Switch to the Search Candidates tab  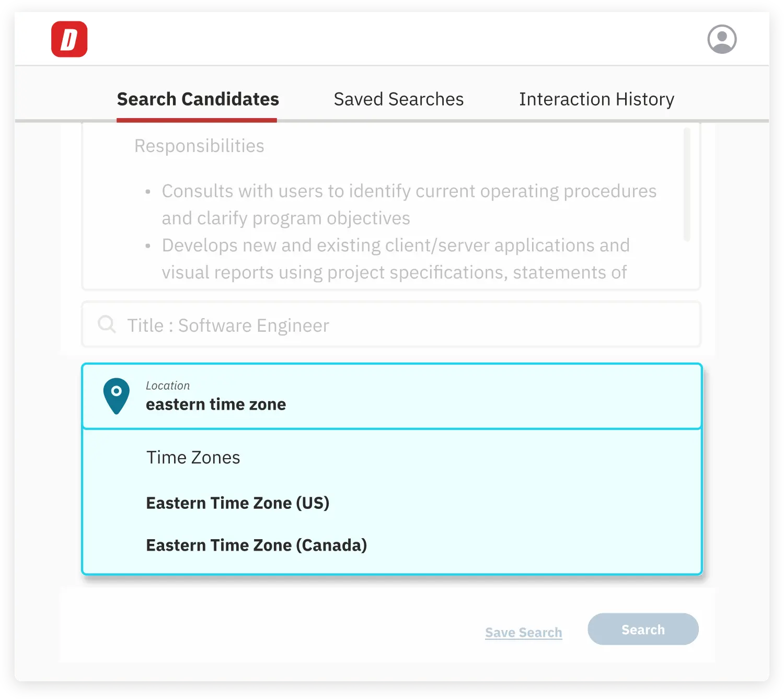point(198,99)
